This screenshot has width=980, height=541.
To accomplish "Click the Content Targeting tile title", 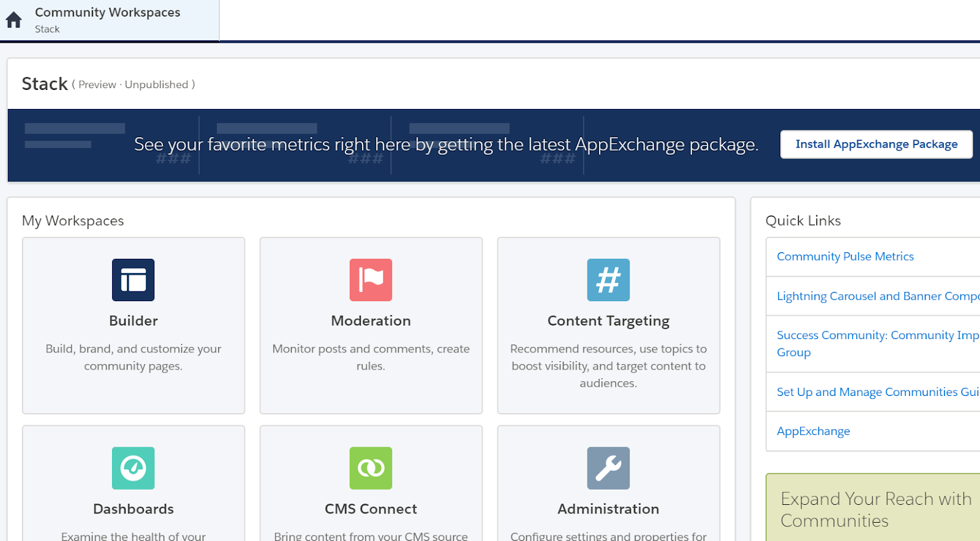I will click(608, 321).
